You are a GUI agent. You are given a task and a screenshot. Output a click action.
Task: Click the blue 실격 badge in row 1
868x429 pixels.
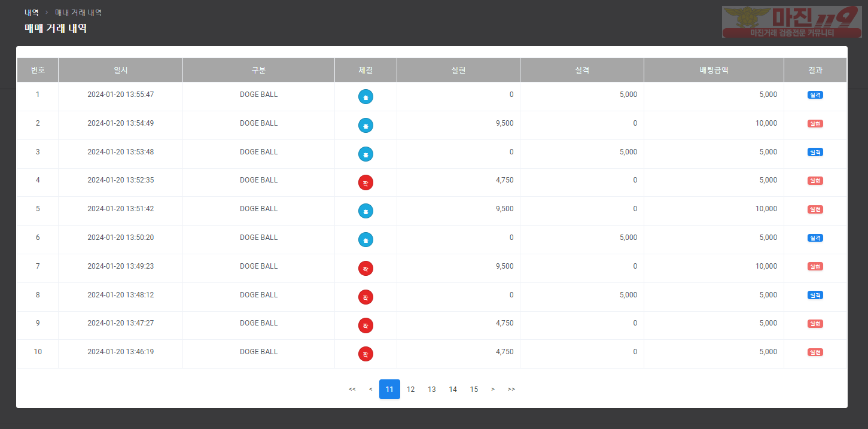(815, 95)
